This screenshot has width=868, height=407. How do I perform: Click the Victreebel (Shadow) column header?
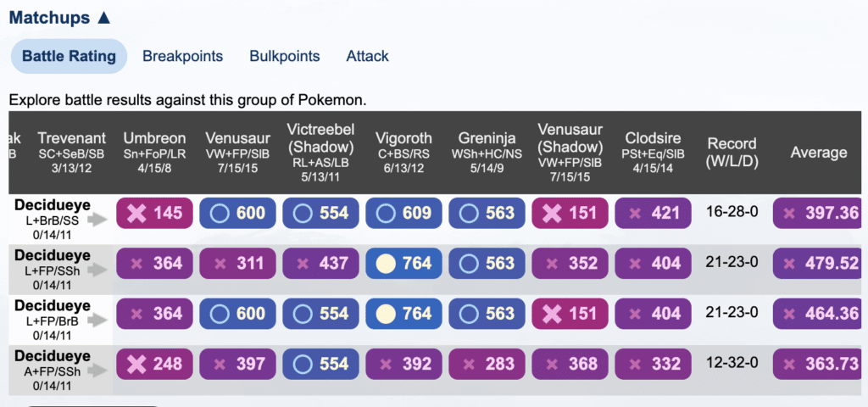tap(320, 153)
